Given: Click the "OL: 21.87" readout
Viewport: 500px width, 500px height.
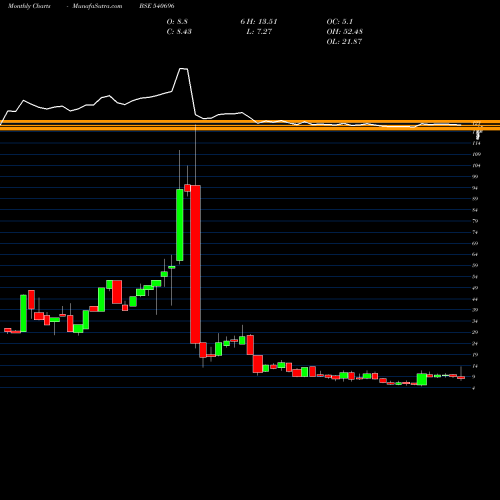Looking at the screenshot, I should (344, 42).
